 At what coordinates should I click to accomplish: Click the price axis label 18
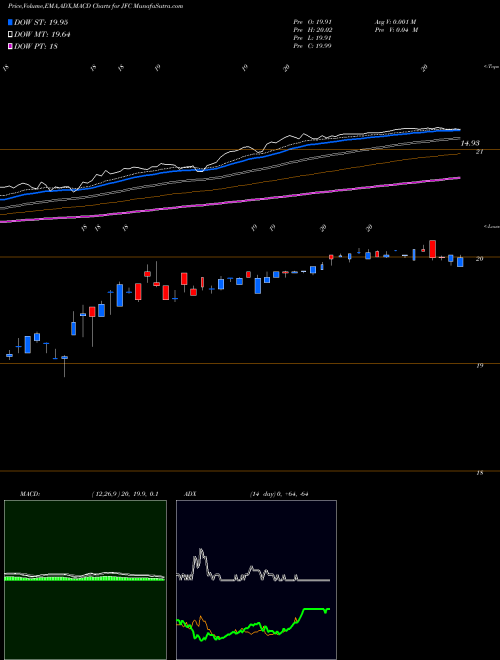[x=479, y=473]
